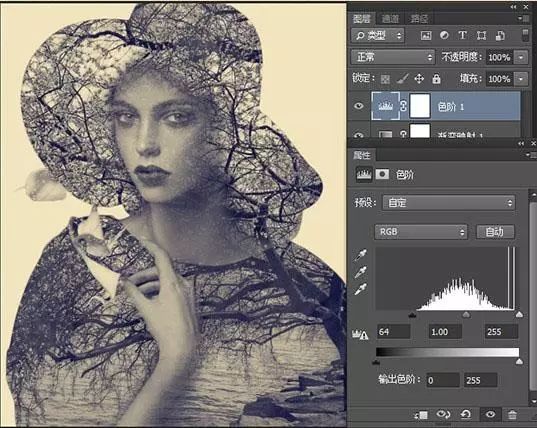This screenshot has width=537, height=428.
Task: Select the type layer filter icon
Action: (x=462, y=35)
